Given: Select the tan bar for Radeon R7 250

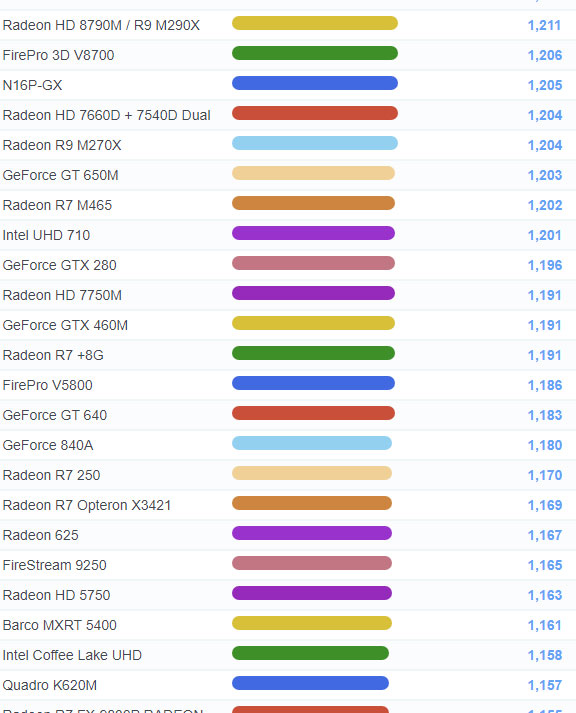Looking at the screenshot, I should coord(312,473).
